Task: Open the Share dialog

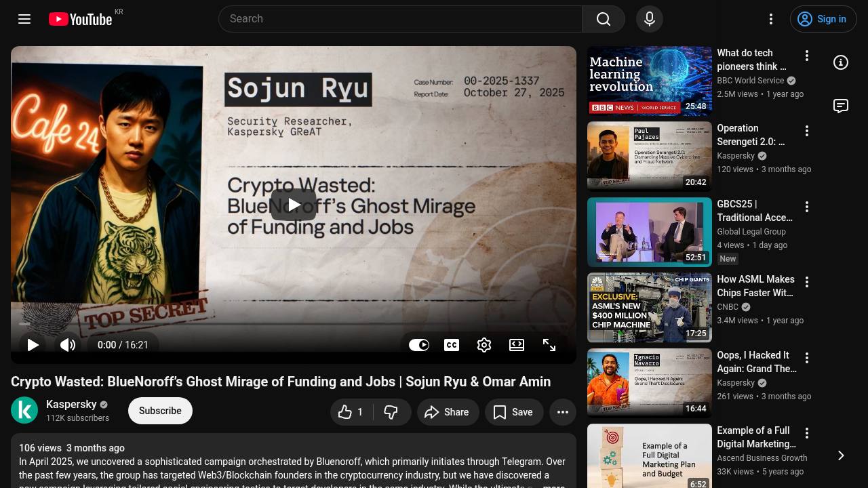Action: tap(448, 412)
